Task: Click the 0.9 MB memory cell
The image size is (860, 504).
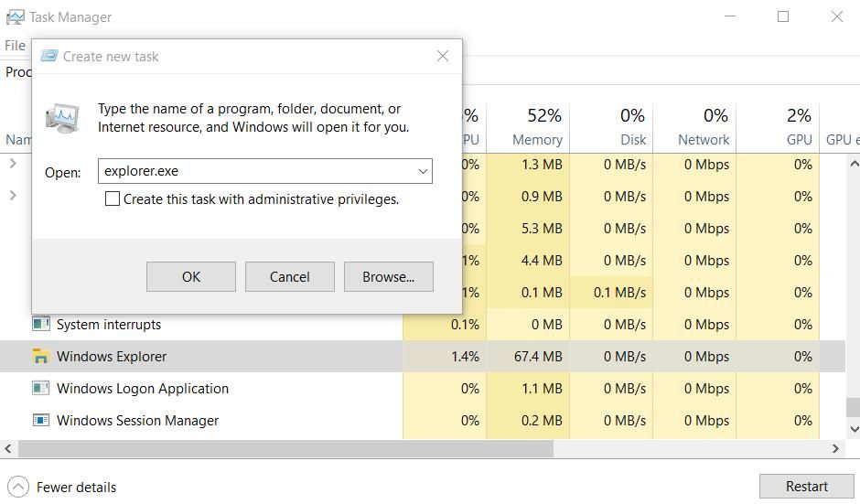Action: [x=528, y=197]
